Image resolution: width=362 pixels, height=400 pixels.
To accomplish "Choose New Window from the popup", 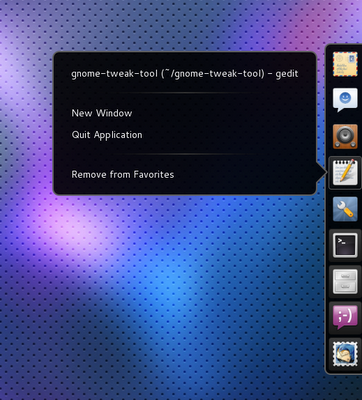I will [x=102, y=113].
